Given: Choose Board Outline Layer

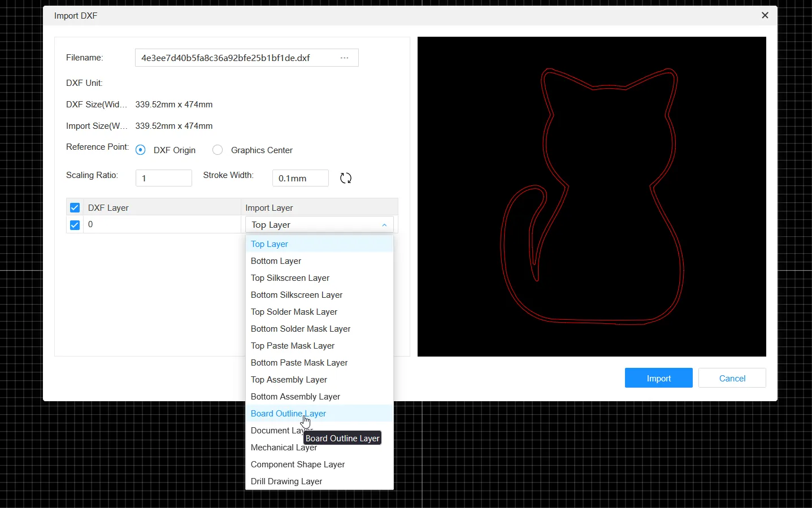Looking at the screenshot, I should tap(320, 414).
